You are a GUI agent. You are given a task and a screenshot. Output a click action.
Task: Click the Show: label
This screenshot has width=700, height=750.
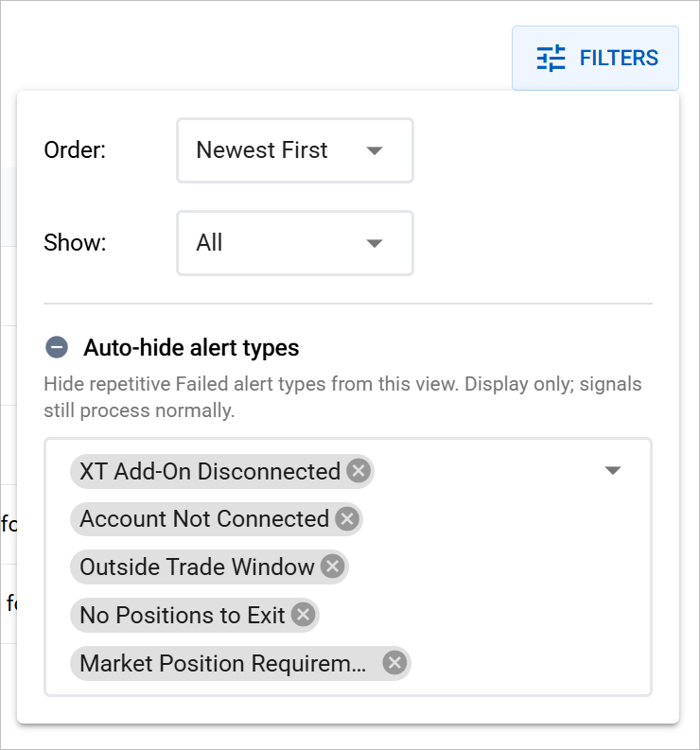click(75, 242)
